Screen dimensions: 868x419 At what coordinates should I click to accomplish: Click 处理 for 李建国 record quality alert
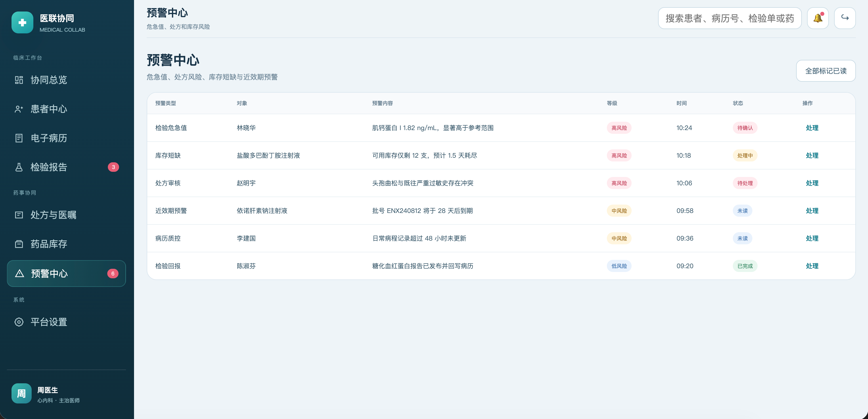point(812,238)
